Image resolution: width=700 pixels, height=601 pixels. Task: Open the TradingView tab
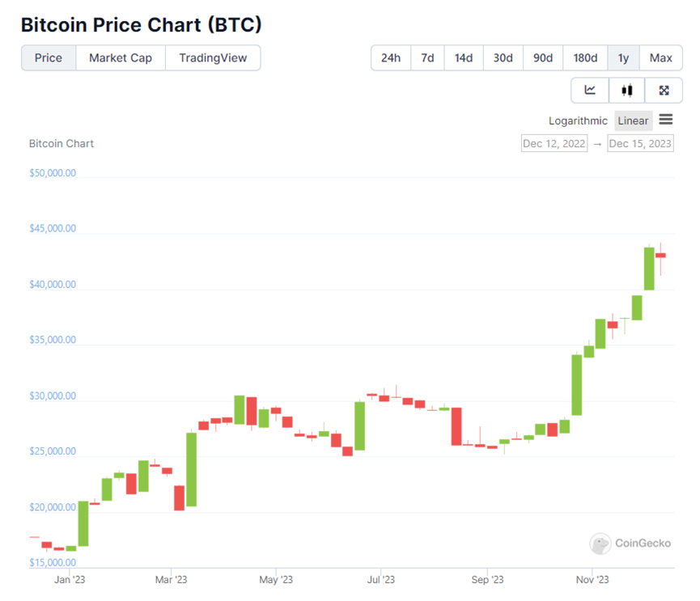[213, 58]
